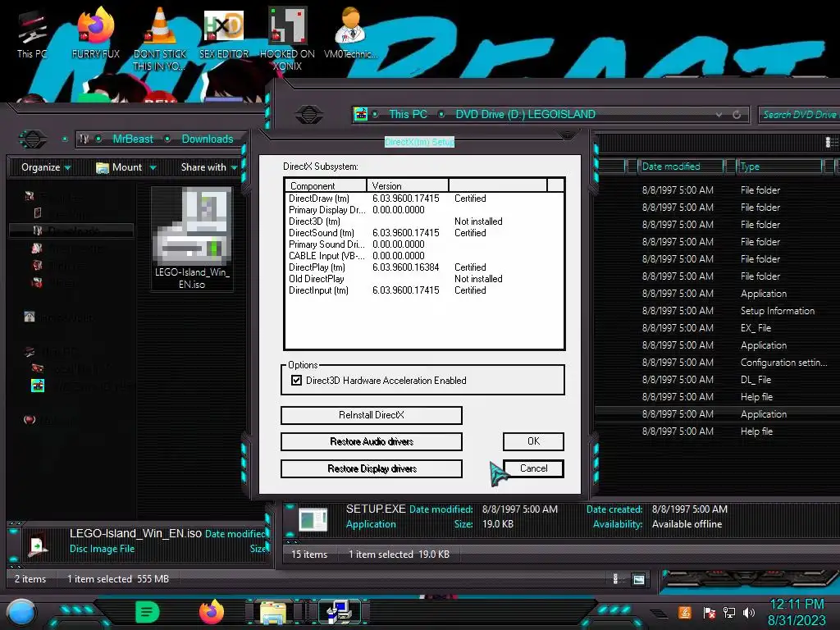Click Restore Display drivers

click(372, 468)
